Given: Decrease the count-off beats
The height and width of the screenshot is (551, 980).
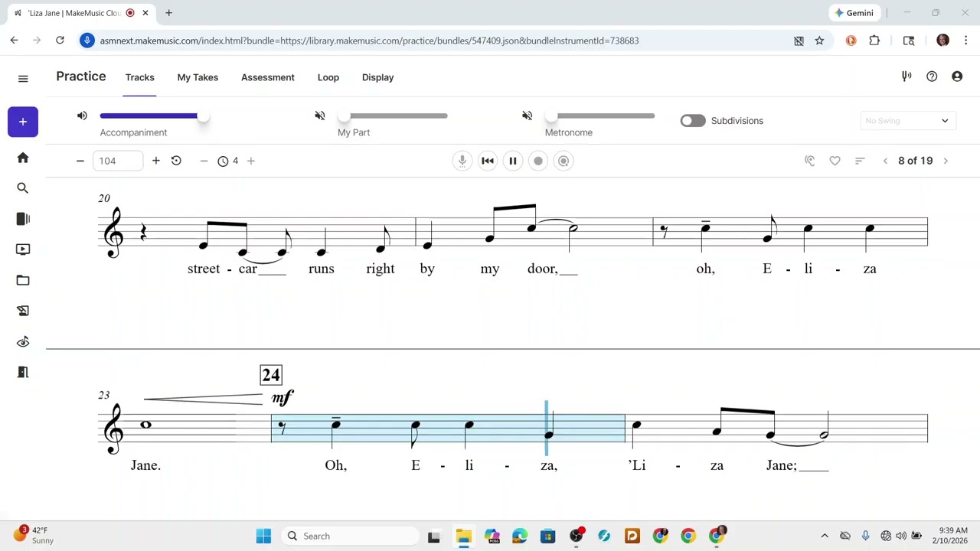Looking at the screenshot, I should point(204,161).
